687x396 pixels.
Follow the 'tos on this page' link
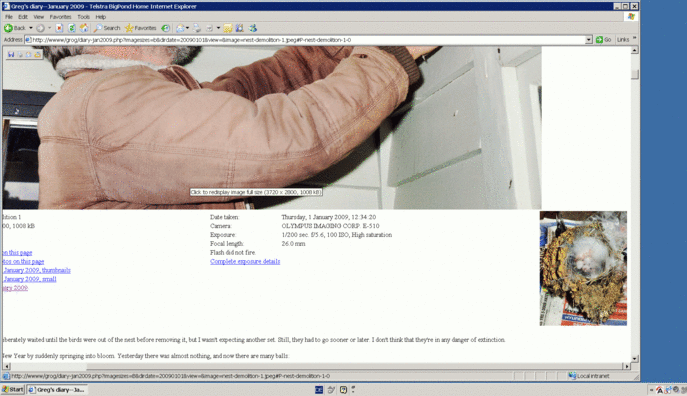pyautogui.click(x=23, y=262)
